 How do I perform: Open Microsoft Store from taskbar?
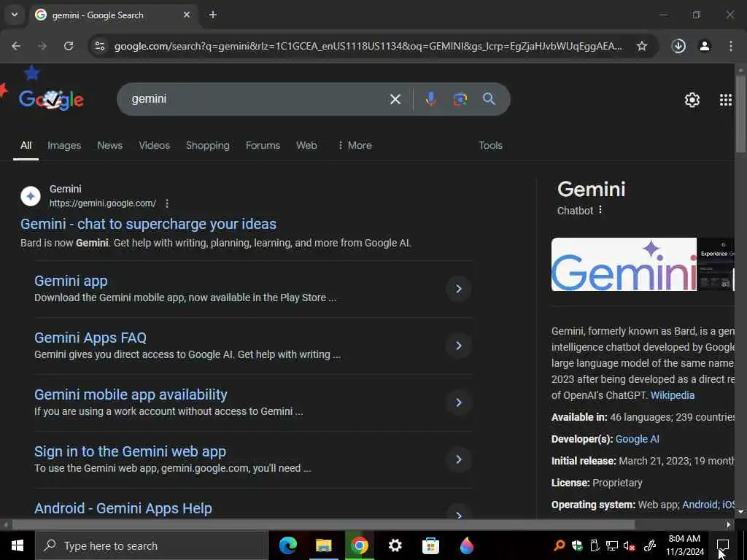(x=430, y=545)
